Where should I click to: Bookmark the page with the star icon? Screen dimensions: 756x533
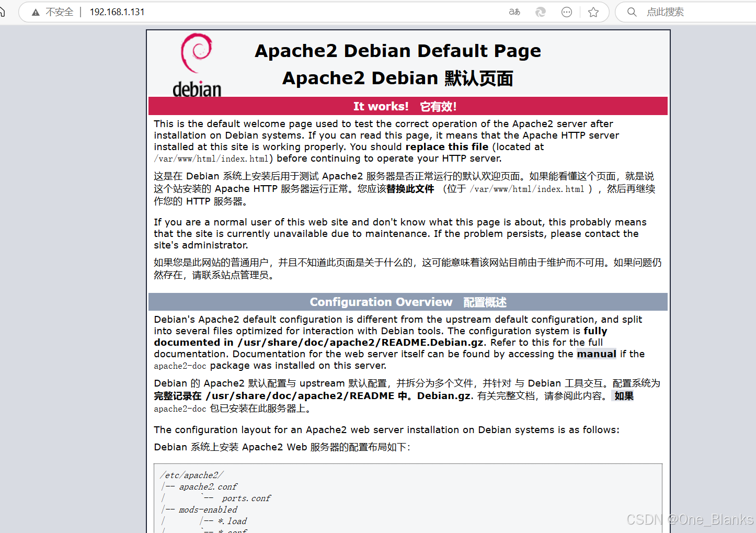click(x=593, y=12)
